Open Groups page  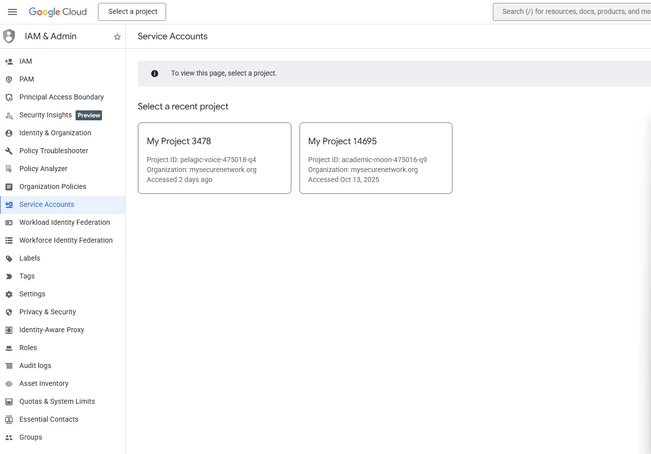coord(63,437)
